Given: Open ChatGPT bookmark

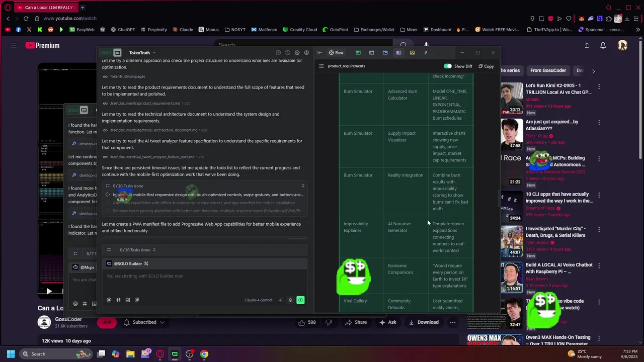Looking at the screenshot, I should [122, 30].
